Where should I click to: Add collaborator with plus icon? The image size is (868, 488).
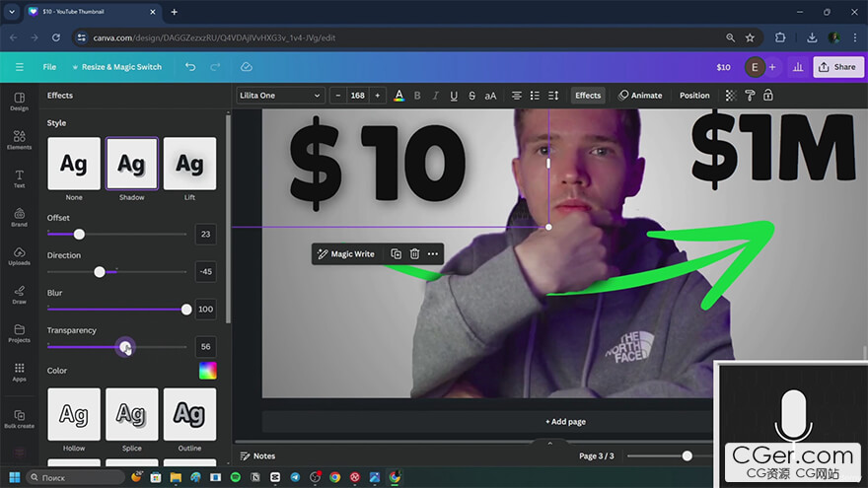[772, 67]
